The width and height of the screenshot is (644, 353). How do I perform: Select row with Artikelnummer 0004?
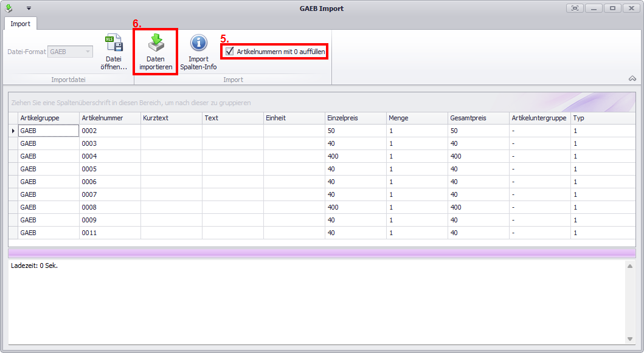pyautogui.click(x=109, y=156)
